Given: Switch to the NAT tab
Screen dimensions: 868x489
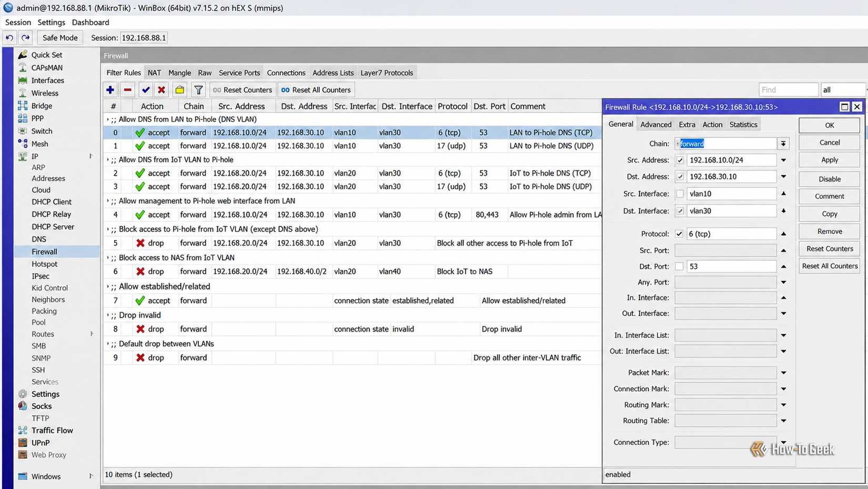Looking at the screenshot, I should (x=154, y=73).
